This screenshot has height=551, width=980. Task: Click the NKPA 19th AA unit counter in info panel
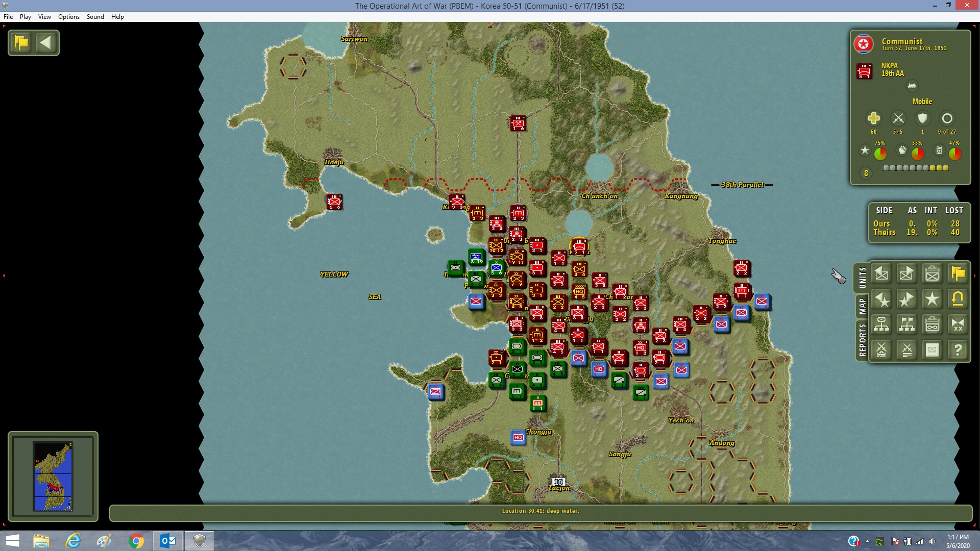point(864,71)
